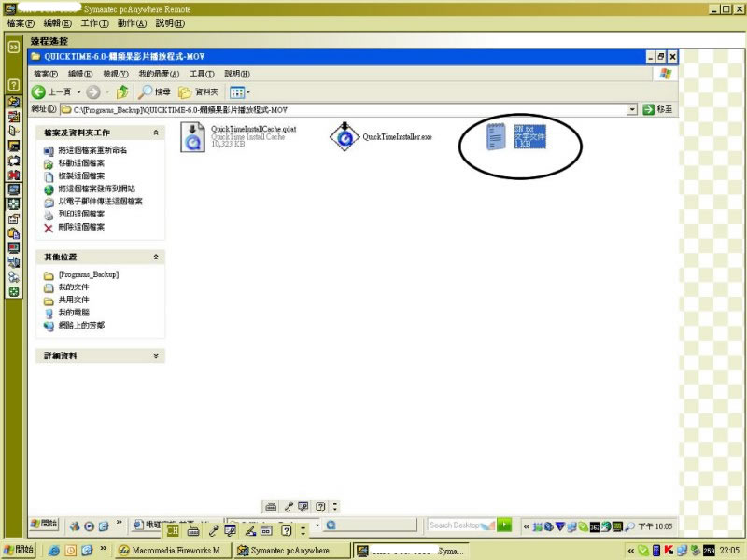
Task: Open the 我的文件 My Documents link
Action: point(74,287)
